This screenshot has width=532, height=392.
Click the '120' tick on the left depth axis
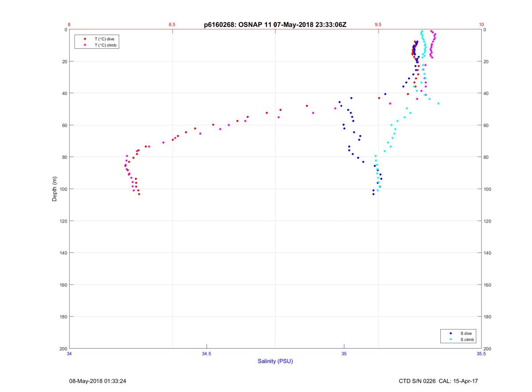pos(63,221)
